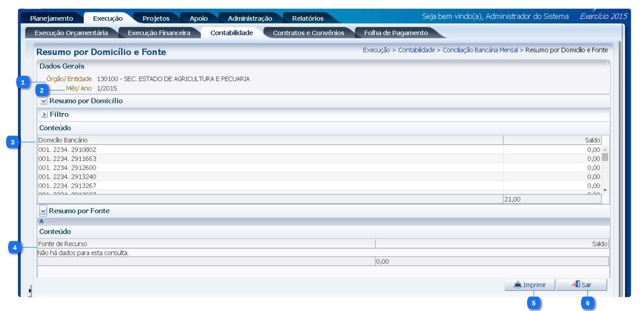Switch to the Relatórios tab

(308, 18)
